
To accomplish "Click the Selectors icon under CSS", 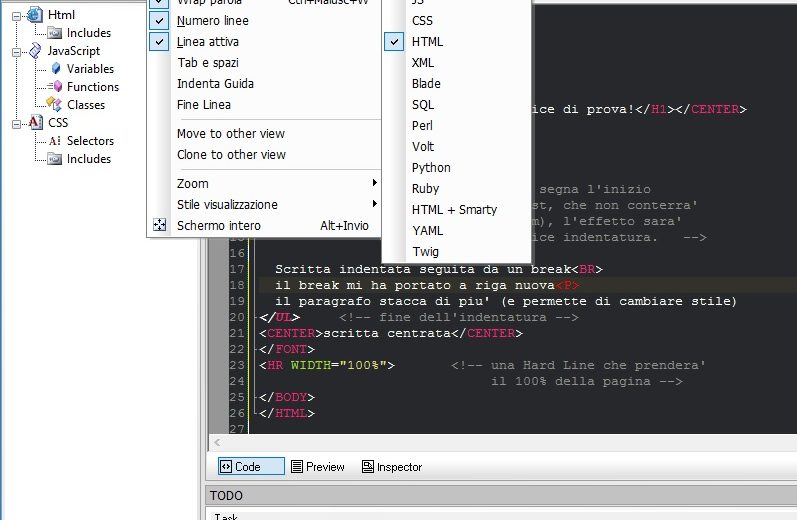I will click(55, 141).
